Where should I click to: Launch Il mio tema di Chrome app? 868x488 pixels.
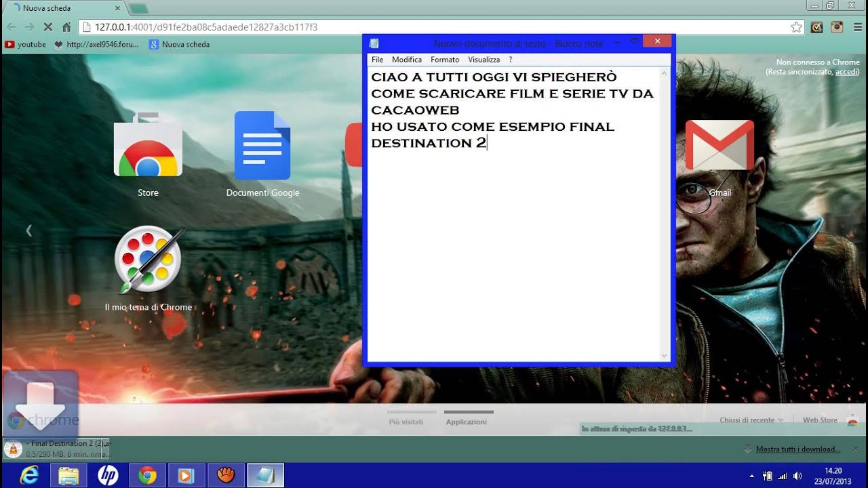click(148, 260)
